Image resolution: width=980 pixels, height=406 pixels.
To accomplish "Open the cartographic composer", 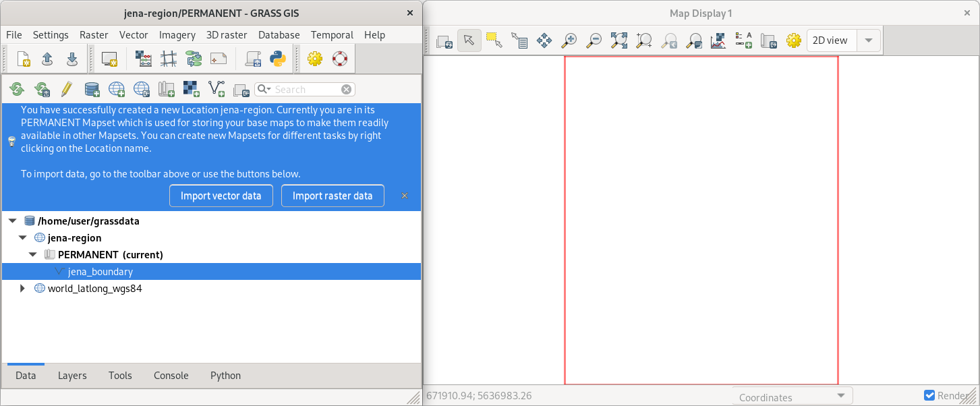I will [219, 59].
